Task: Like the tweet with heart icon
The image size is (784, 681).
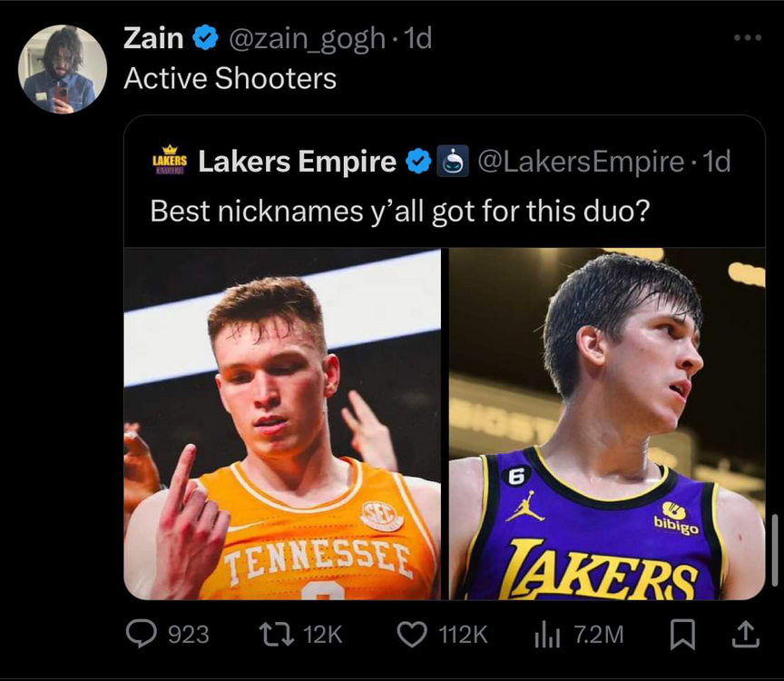Action: pos(413,634)
